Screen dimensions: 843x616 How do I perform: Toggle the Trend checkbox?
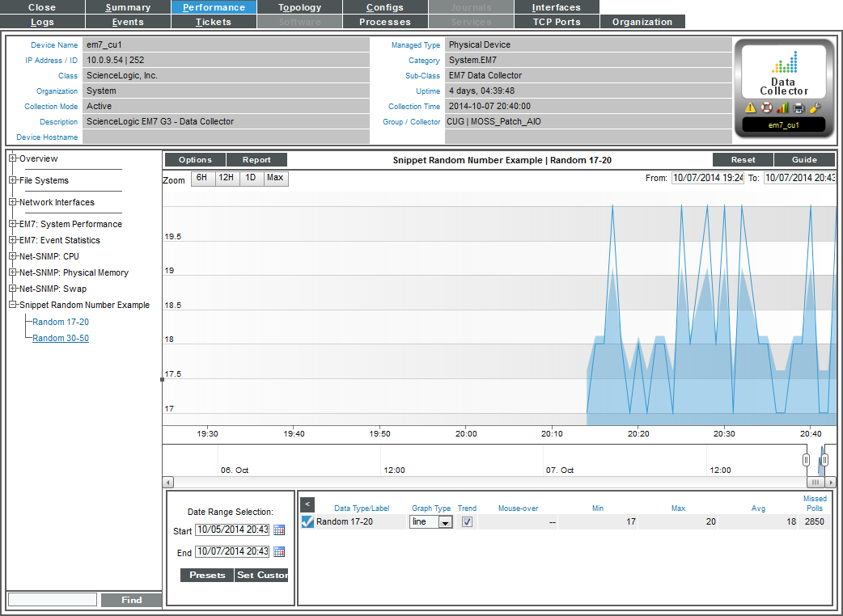pyautogui.click(x=467, y=522)
